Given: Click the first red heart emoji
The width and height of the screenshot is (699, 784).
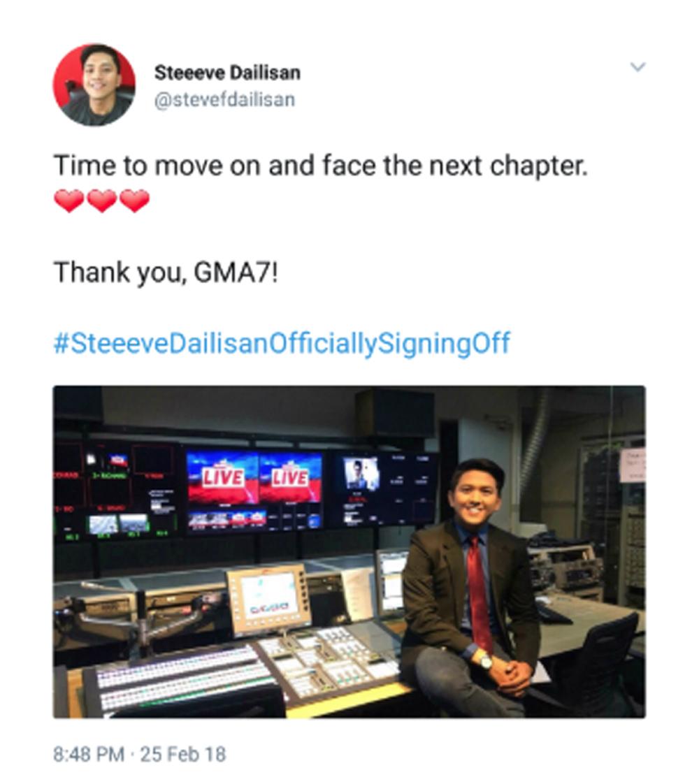Looking at the screenshot, I should (69, 201).
